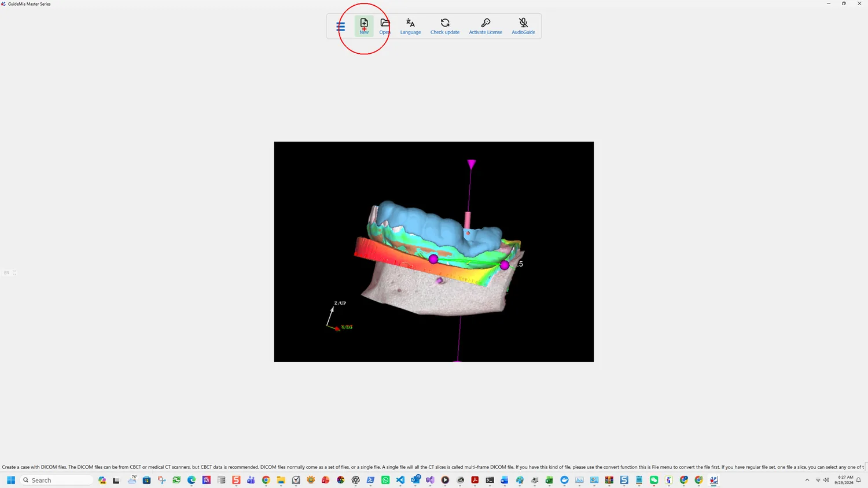Close the GuideMia Master Series window

pos(859,3)
